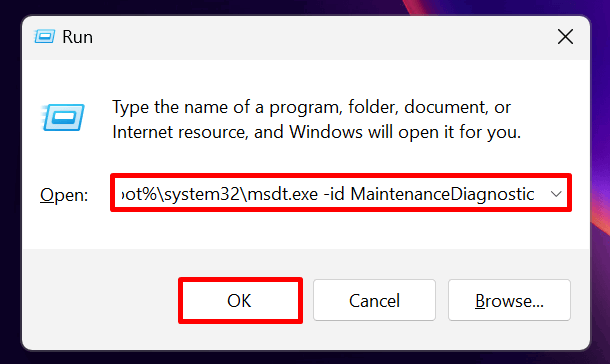Viewport: 610px width, 364px height.
Task: Click the desktop wallpaper outside the dialog
Action: (x=600, y=117)
